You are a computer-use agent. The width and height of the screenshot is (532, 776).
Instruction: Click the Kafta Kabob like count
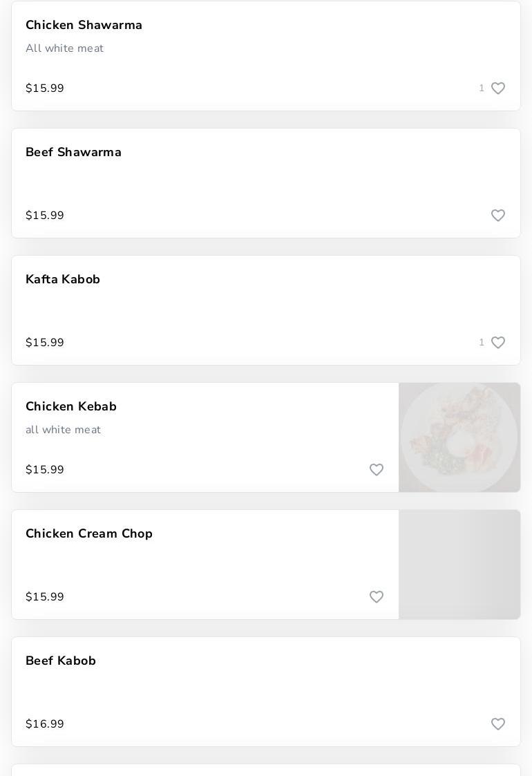(x=482, y=343)
